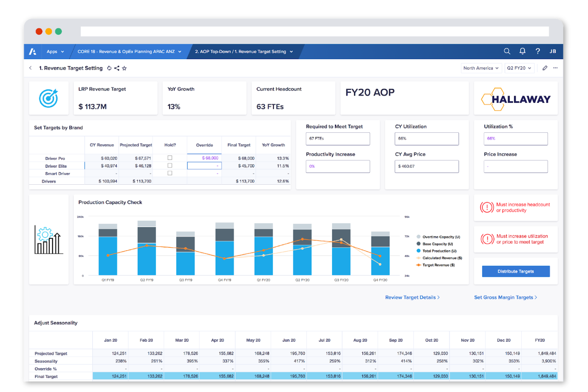Open the three-dot more options menu
The width and height of the screenshot is (588, 392).
click(x=555, y=68)
